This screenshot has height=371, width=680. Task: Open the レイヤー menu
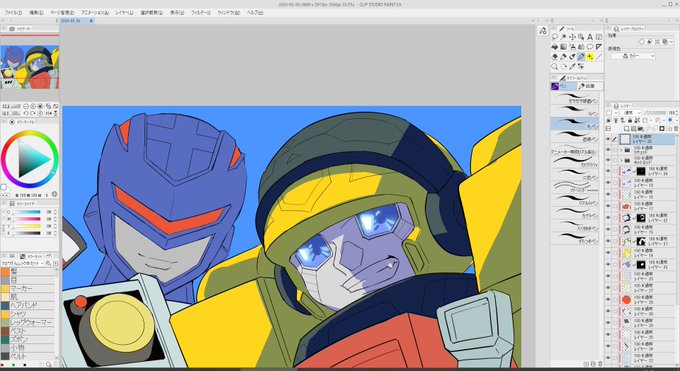(x=124, y=13)
